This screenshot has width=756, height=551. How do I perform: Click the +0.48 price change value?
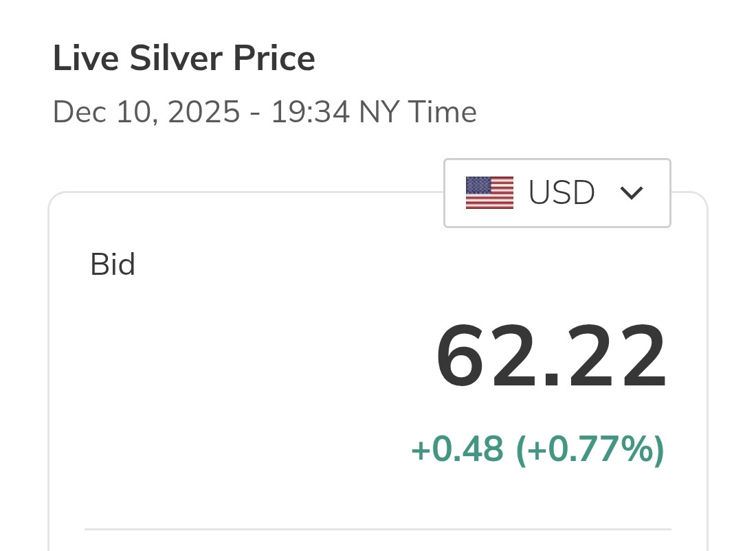pyautogui.click(x=457, y=449)
